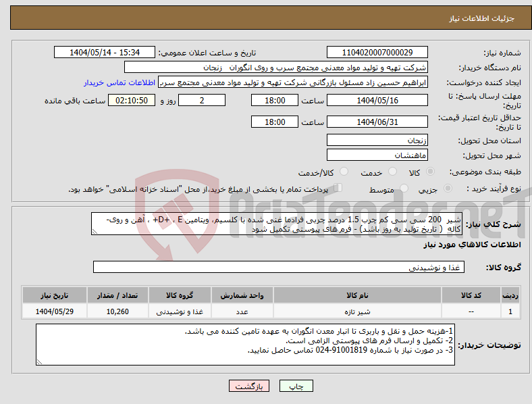Screen dimensions: 532x404
Task: Click the شماره نیاز field 1104020007000029
Action: tap(377, 52)
